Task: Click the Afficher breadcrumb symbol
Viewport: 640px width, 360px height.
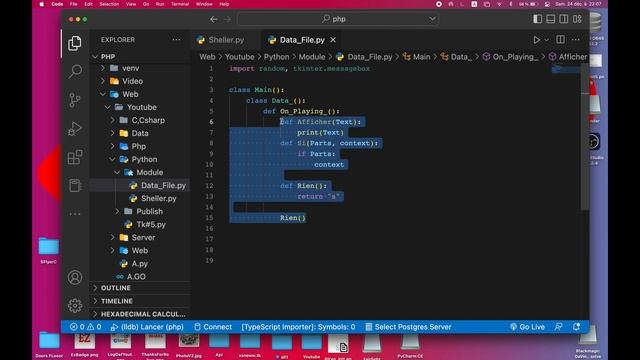Action: (568, 57)
